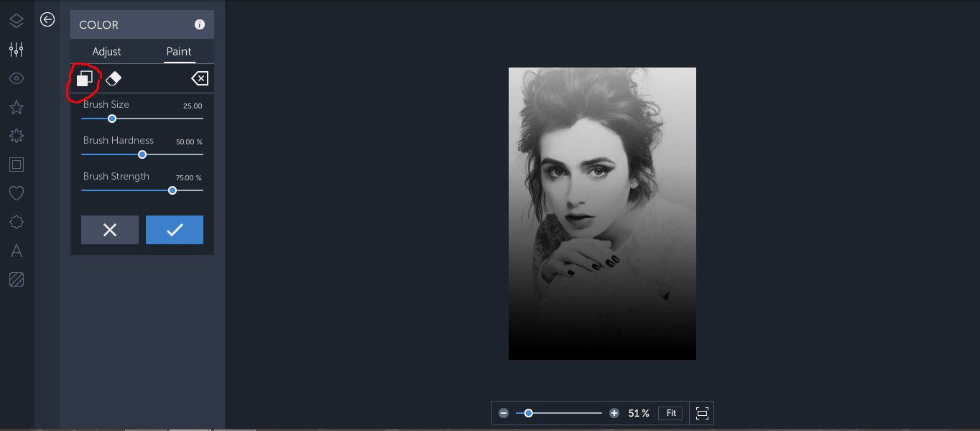The width and height of the screenshot is (980, 431).
Task: Zoom in with the plus icon
Action: (614, 413)
